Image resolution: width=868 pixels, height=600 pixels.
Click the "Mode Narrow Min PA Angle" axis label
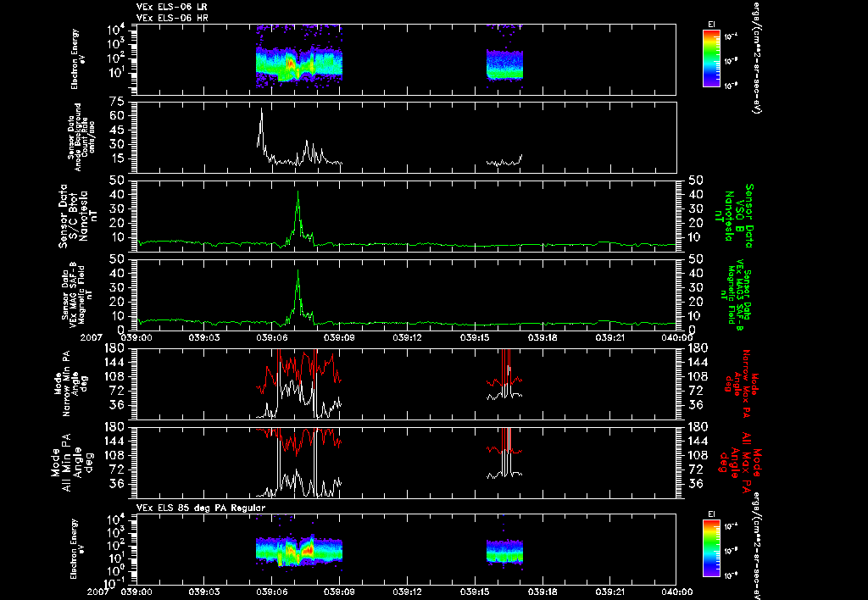point(70,383)
